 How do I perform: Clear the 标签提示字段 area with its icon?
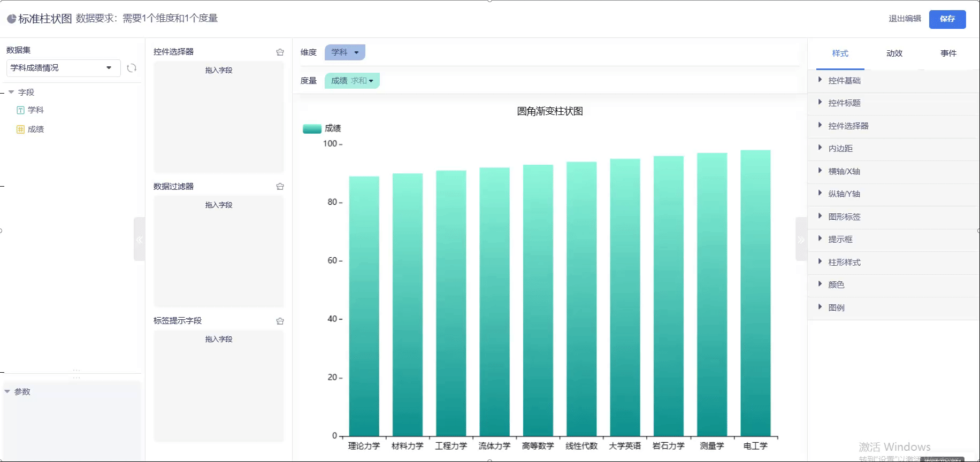click(x=280, y=321)
